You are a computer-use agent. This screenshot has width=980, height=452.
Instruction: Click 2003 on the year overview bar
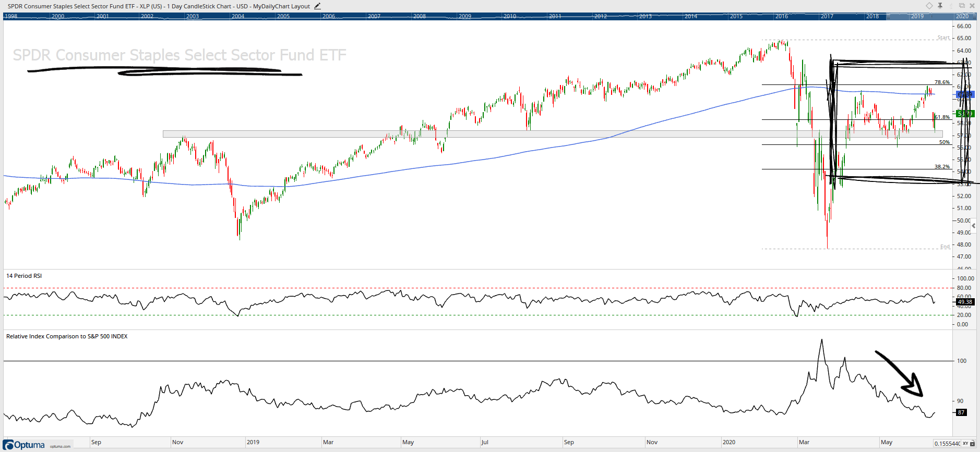tap(193, 16)
